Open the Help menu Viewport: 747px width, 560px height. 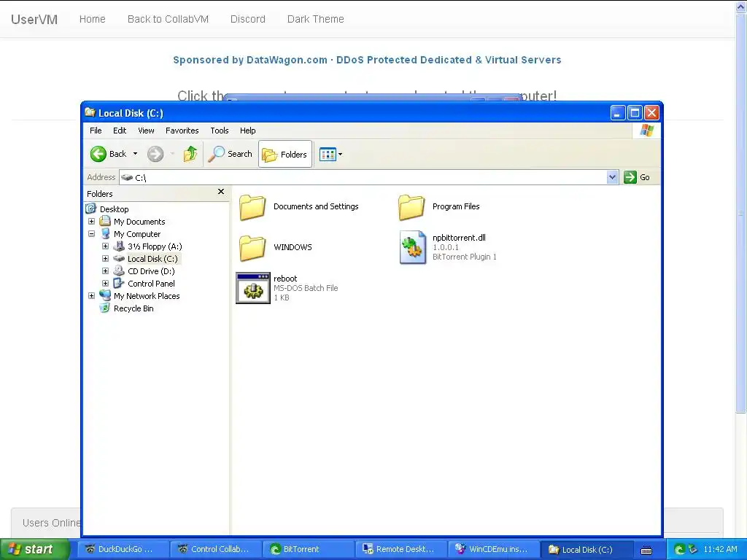pyautogui.click(x=247, y=131)
